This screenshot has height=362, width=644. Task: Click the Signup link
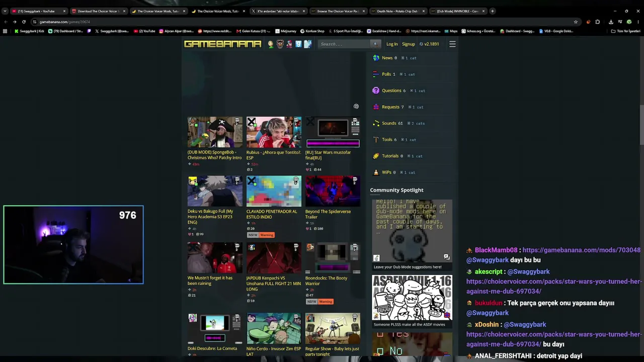(x=409, y=44)
